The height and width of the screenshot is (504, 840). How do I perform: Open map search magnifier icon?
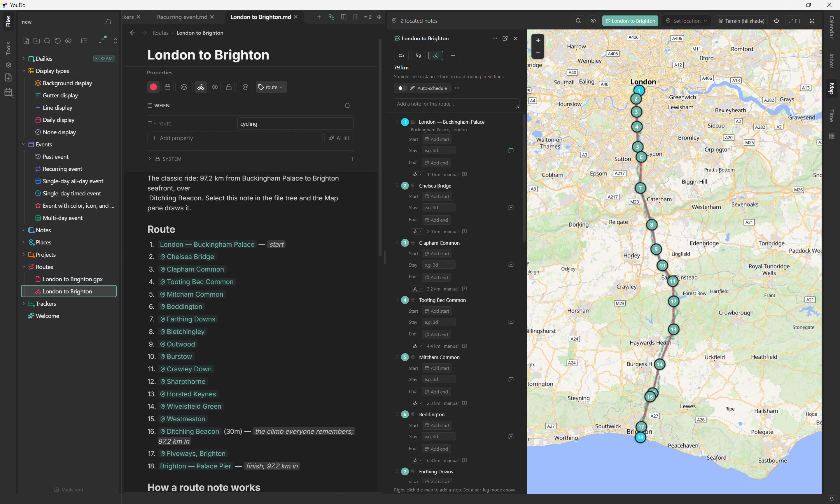[x=578, y=21]
